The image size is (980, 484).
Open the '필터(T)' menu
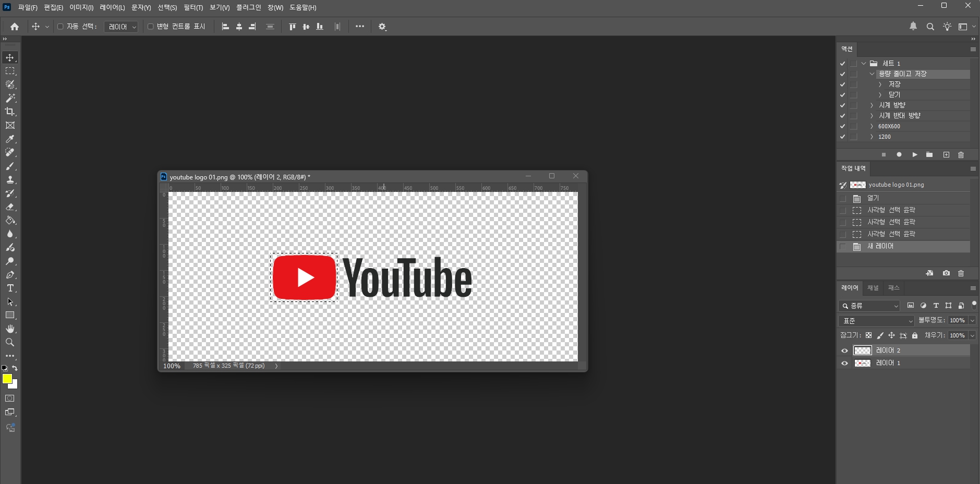[x=193, y=8]
